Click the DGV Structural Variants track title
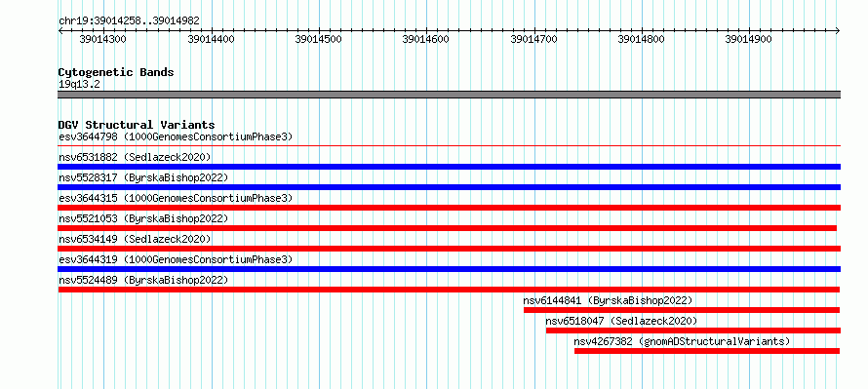Image resolution: width=868 pixels, height=389 pixels. [137, 125]
